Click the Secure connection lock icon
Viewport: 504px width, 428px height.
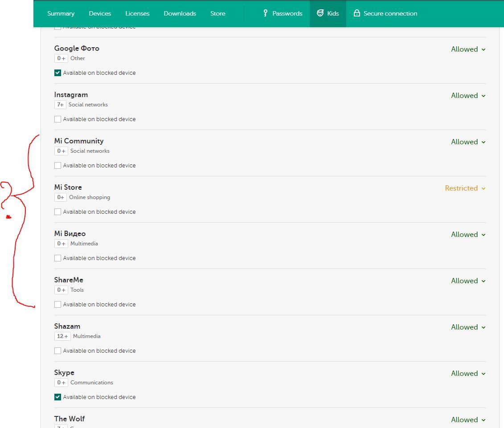(x=356, y=13)
